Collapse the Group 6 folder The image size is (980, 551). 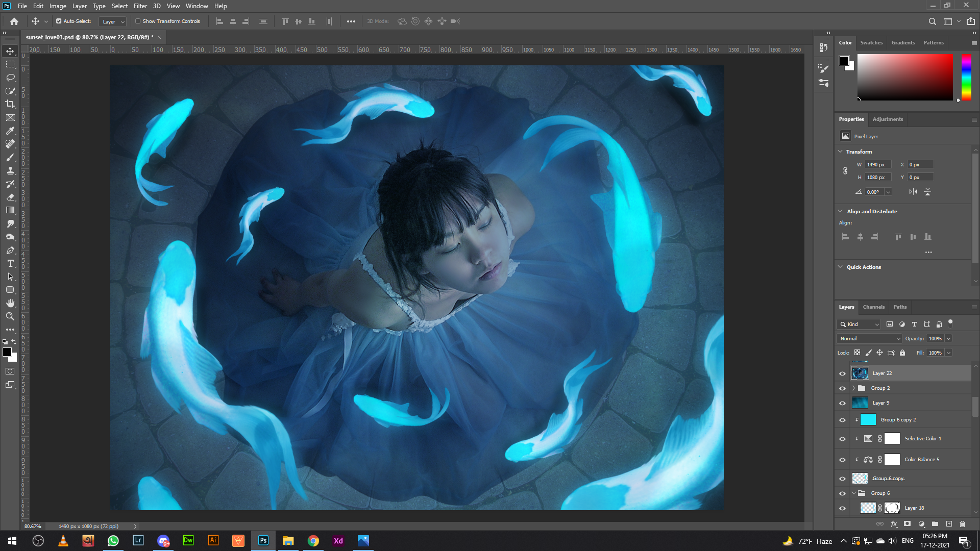tap(853, 493)
